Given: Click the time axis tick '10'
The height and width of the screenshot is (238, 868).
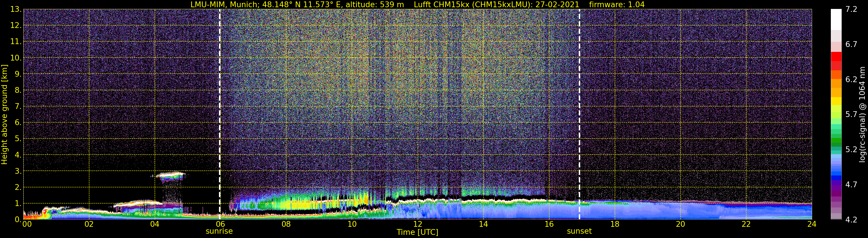Looking at the screenshot, I should click(352, 224).
